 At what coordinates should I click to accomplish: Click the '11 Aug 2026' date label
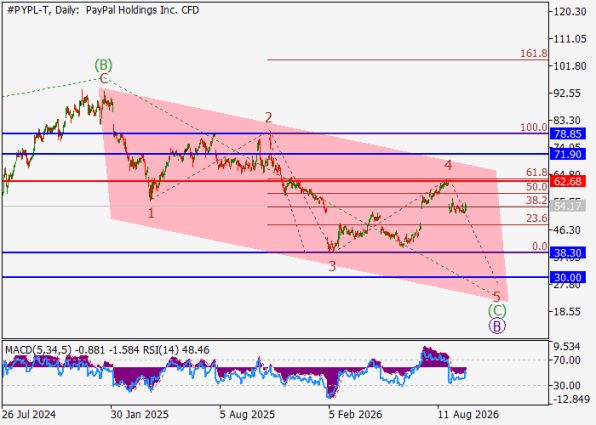click(x=468, y=414)
